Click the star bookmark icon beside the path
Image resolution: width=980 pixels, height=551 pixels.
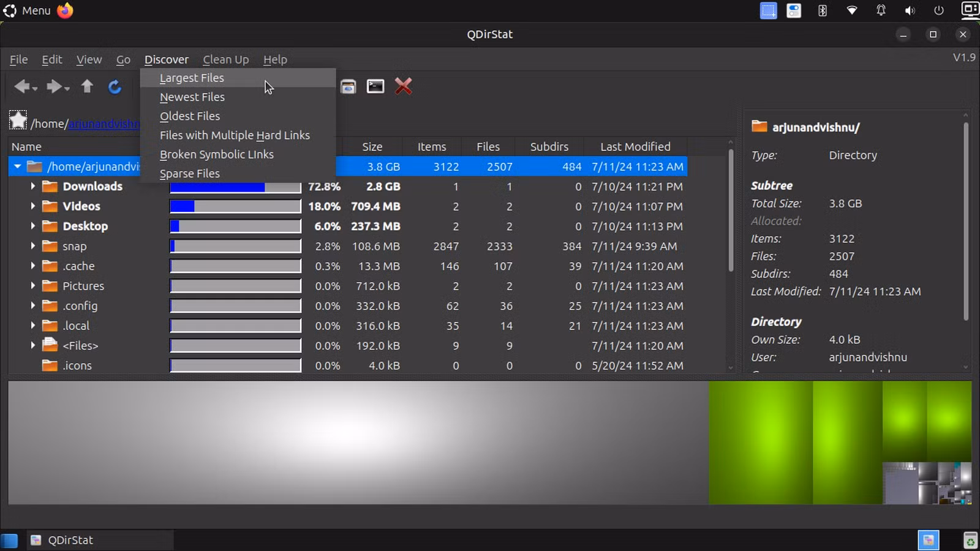point(18,121)
